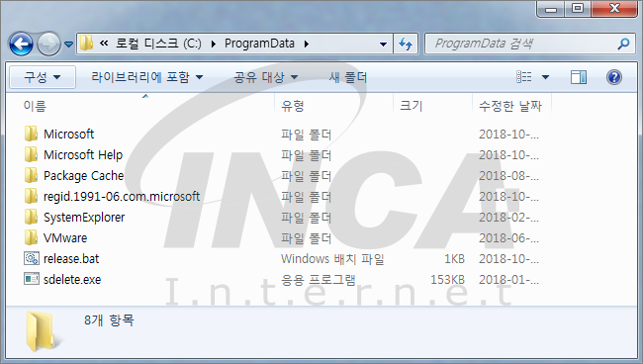643x364 pixels.
Task: Toggle the preview pane icon
Action: pyautogui.click(x=579, y=76)
